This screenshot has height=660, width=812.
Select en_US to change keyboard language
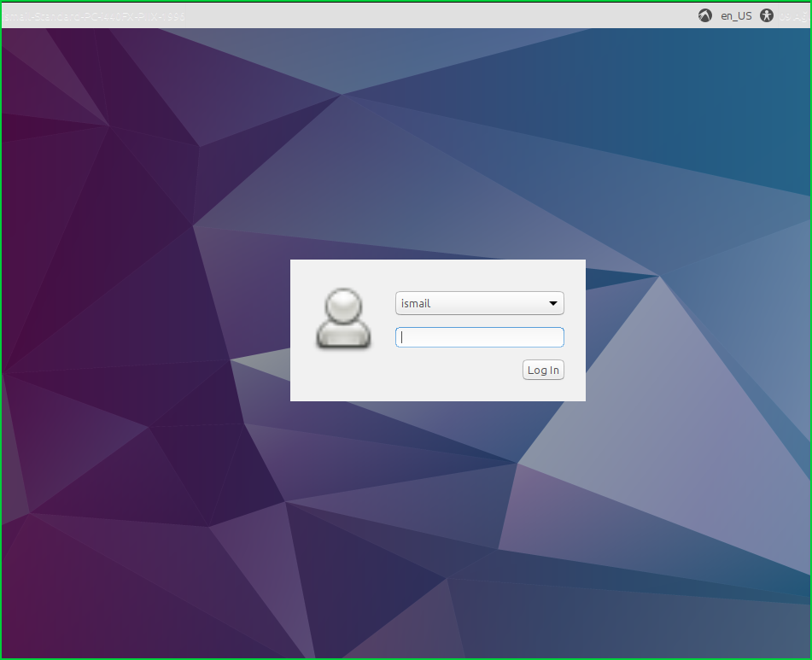coord(735,15)
